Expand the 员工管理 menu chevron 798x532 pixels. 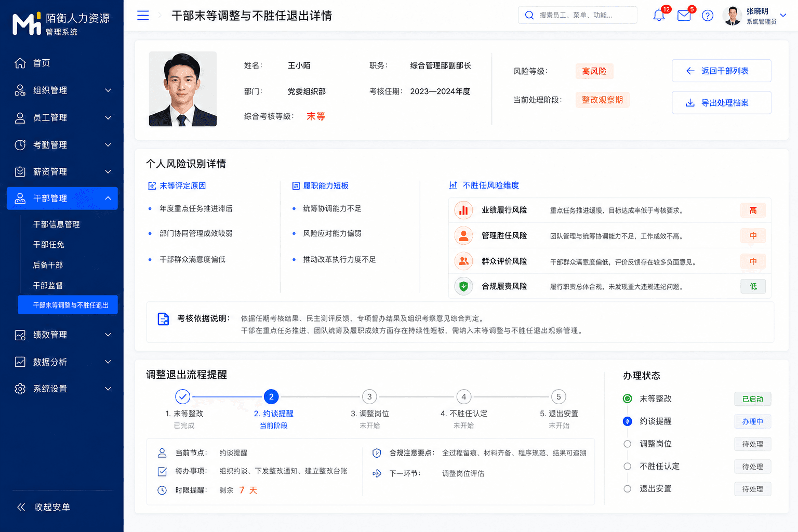tap(108, 117)
